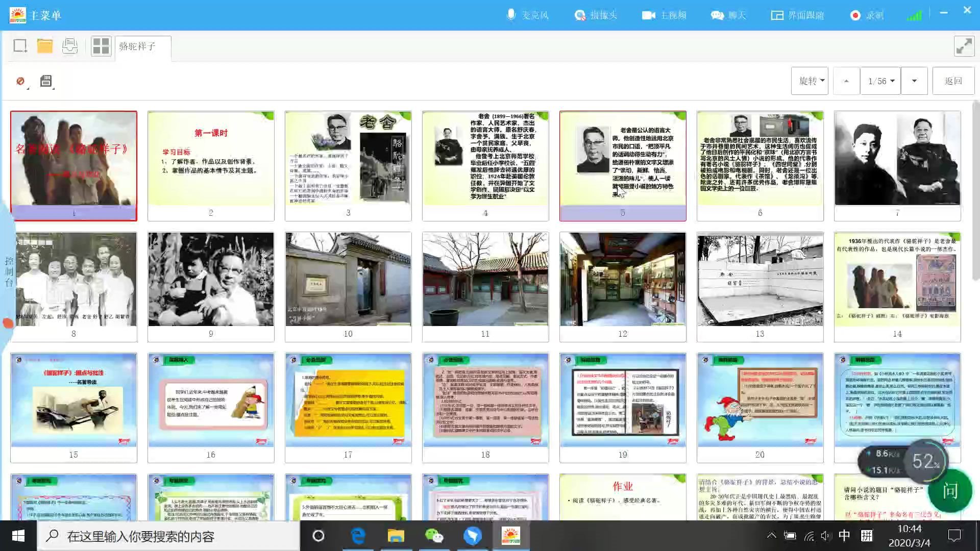Select slide 3 老舍 portrait thumbnail
Image resolution: width=980 pixels, height=551 pixels.
(x=348, y=166)
